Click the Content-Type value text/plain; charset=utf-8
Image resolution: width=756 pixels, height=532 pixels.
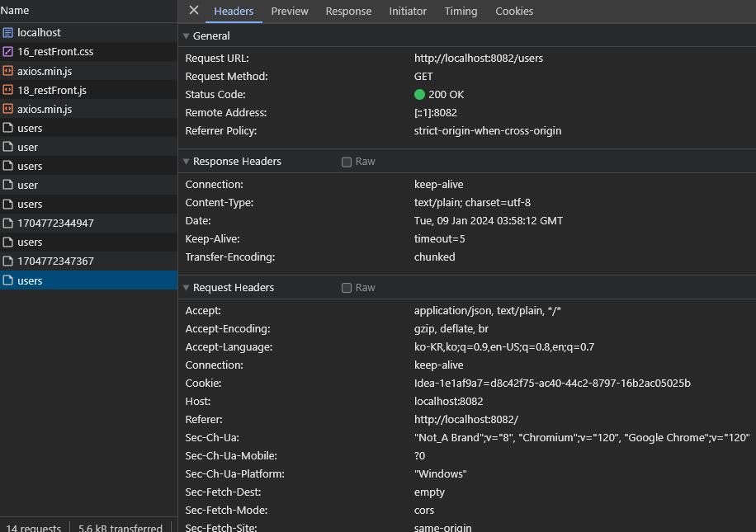(x=472, y=203)
